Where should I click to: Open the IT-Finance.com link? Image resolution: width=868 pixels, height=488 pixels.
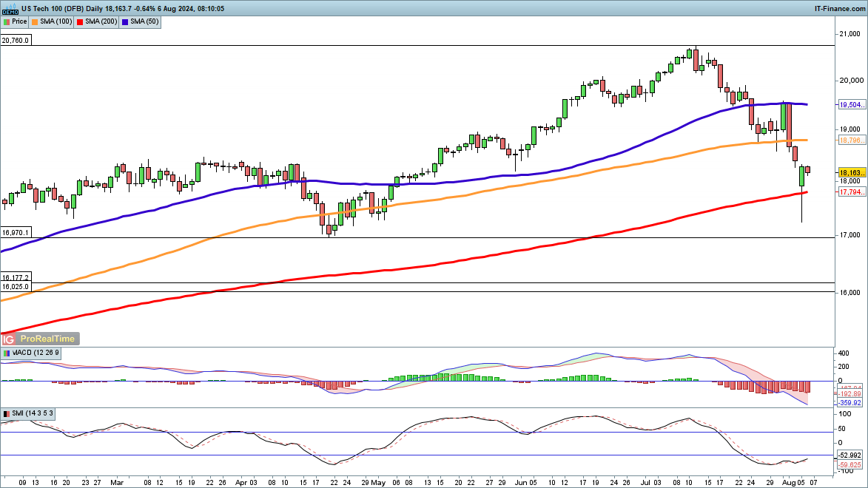coord(838,8)
